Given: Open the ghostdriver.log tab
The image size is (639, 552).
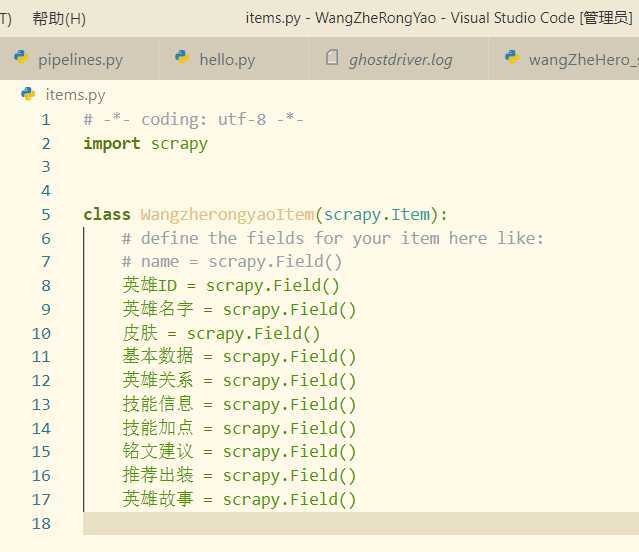Looking at the screenshot, I should point(399,60).
